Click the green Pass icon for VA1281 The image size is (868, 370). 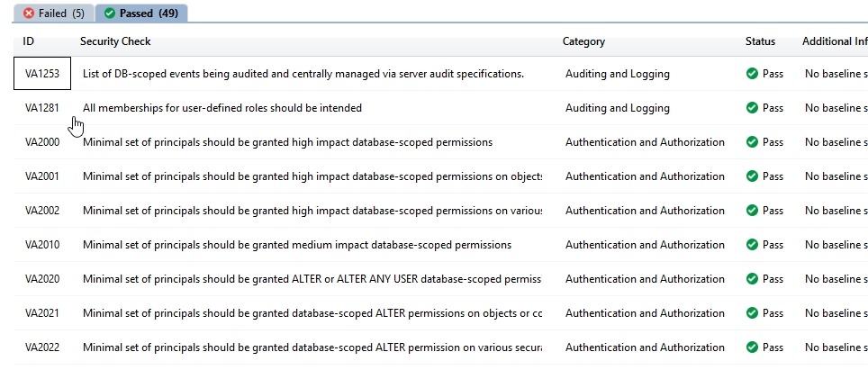tap(752, 108)
